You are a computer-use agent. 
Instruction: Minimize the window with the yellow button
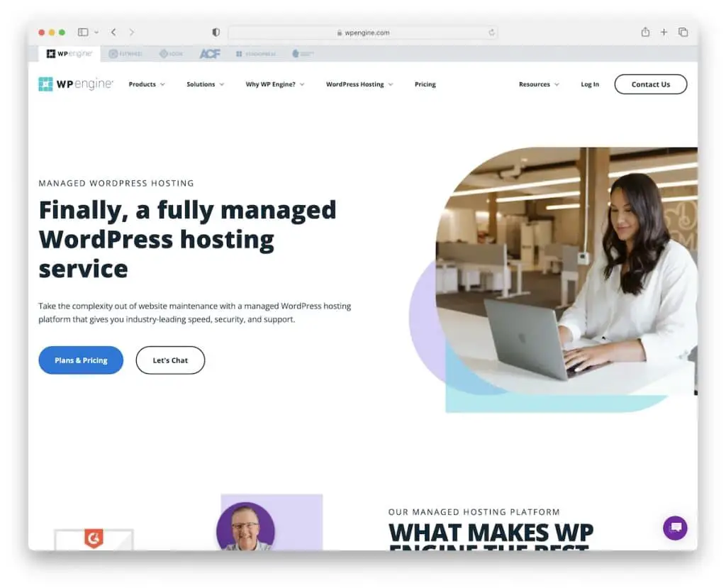tap(52, 33)
